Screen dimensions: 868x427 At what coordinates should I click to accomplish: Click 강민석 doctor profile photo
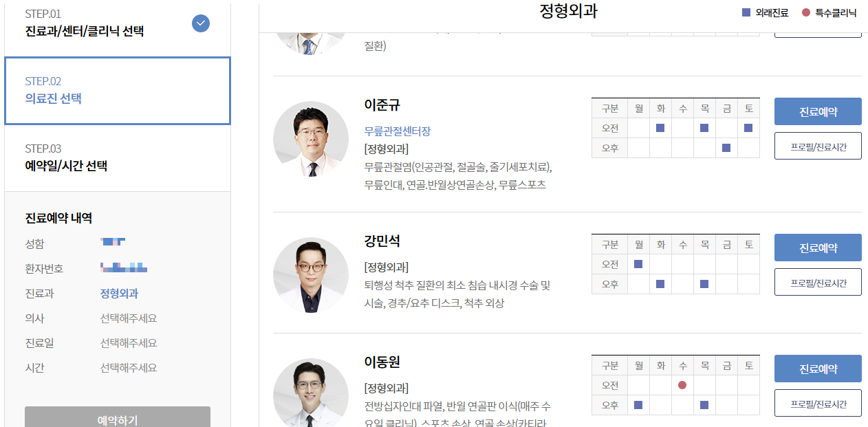(x=311, y=275)
